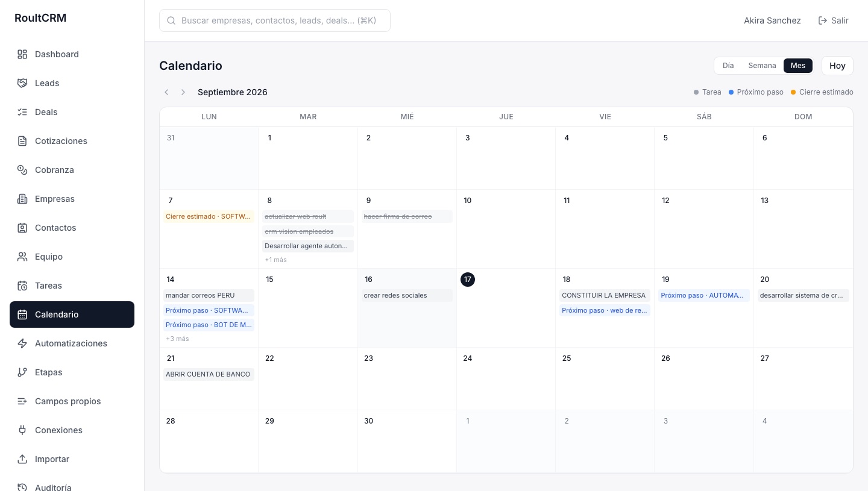The width and height of the screenshot is (868, 491).
Task: Select the Mes view tab
Action: point(798,66)
